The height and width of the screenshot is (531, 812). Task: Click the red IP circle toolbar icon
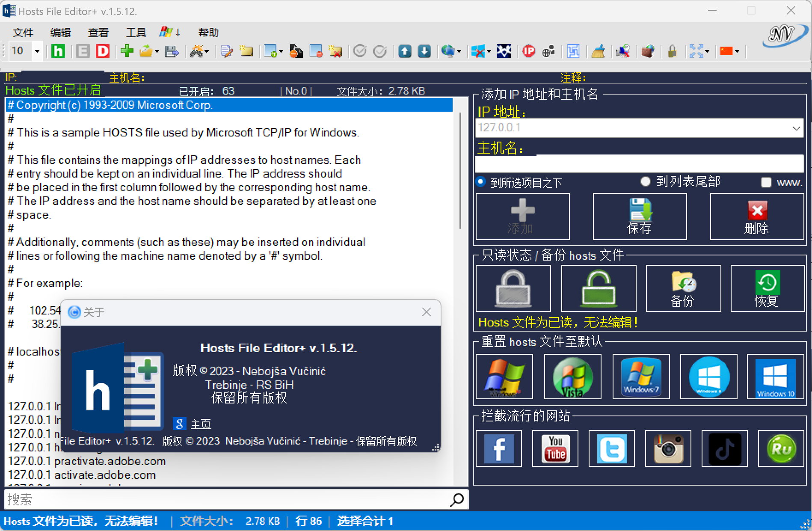529,51
